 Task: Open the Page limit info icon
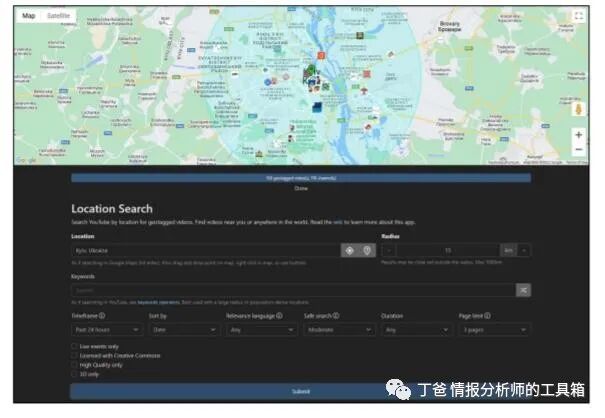(x=487, y=316)
